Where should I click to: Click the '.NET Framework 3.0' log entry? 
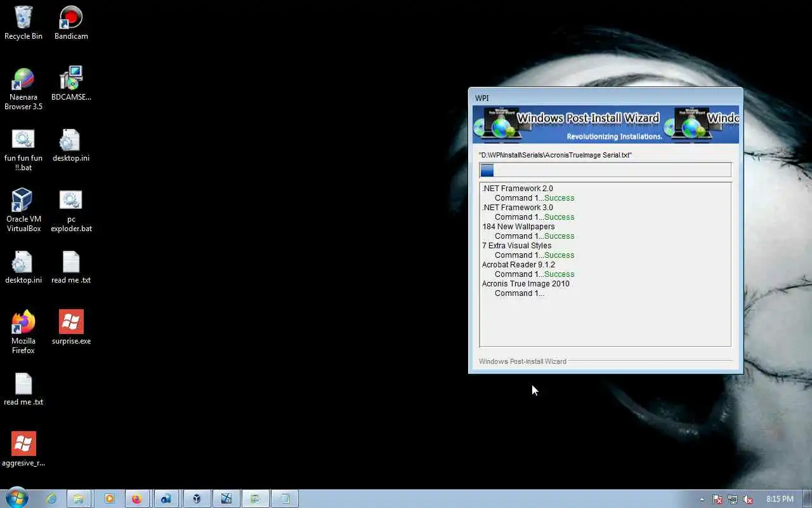tap(517, 208)
